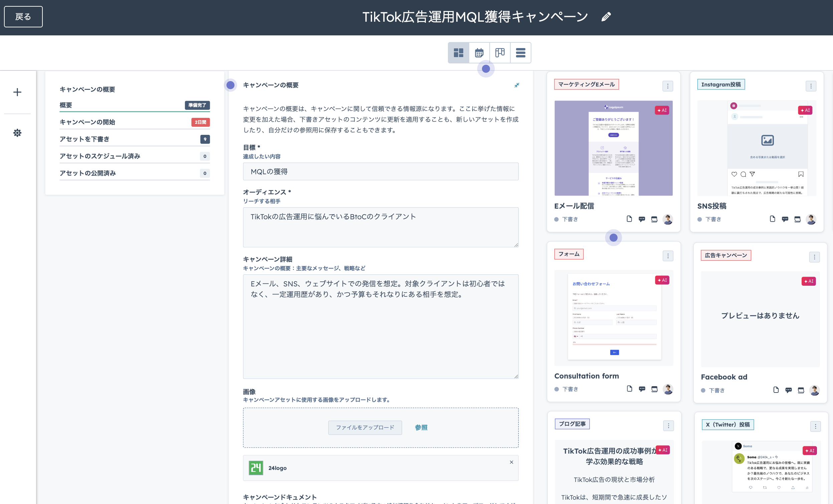
Task: Open settings gear in left sidebar
Action: [x=17, y=133]
